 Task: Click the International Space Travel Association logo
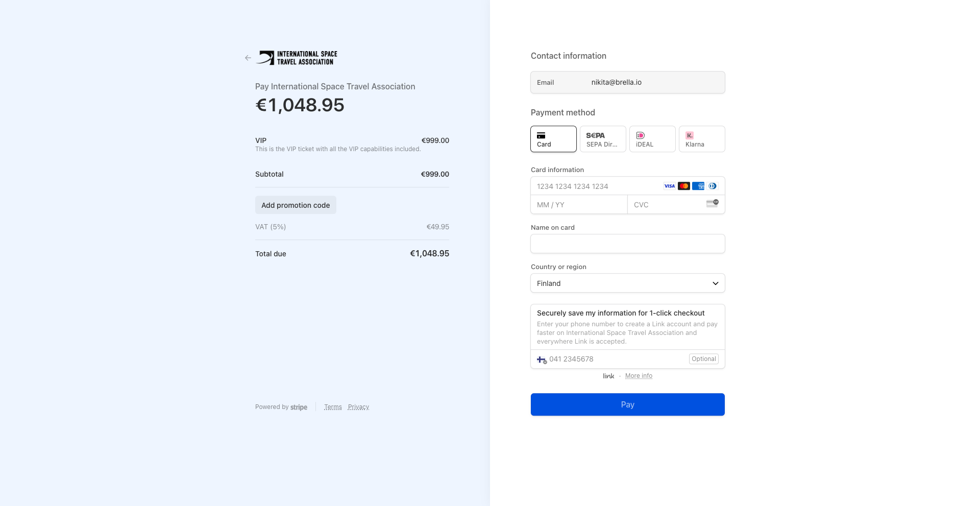297,58
